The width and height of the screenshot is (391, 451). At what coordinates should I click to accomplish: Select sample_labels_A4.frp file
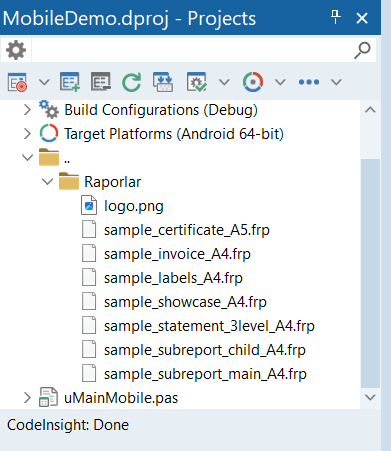pos(173,278)
